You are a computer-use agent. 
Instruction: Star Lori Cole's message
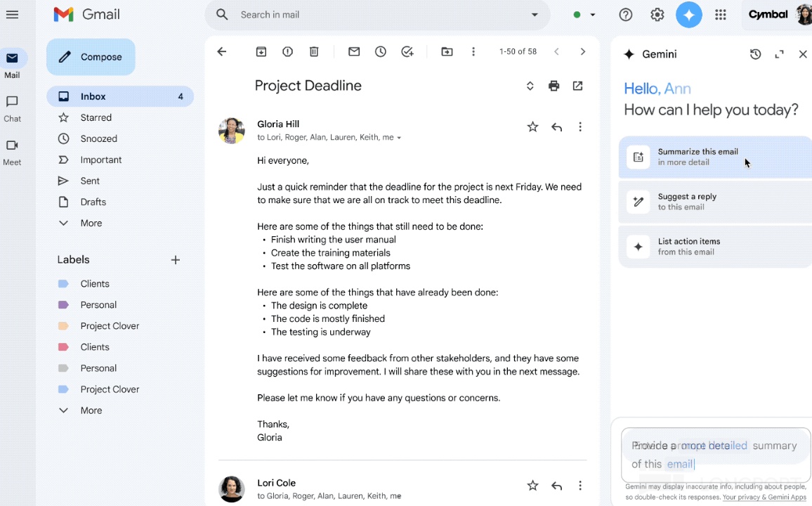532,486
